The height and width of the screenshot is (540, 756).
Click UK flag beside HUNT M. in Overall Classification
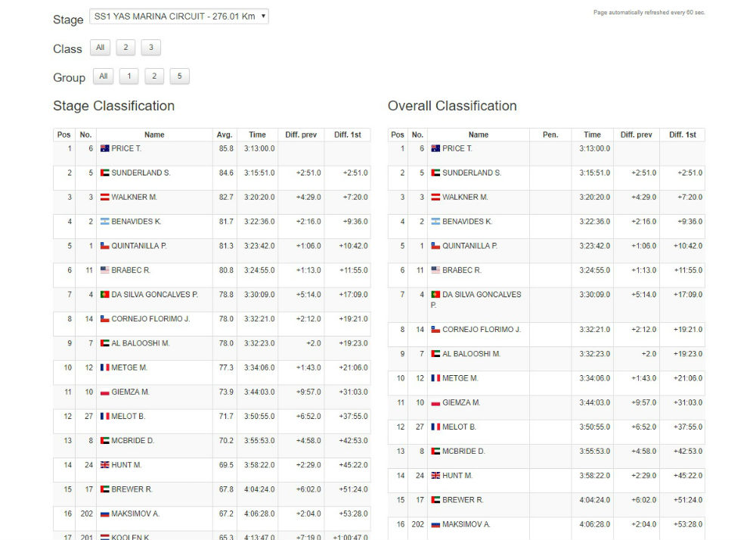[435, 476]
